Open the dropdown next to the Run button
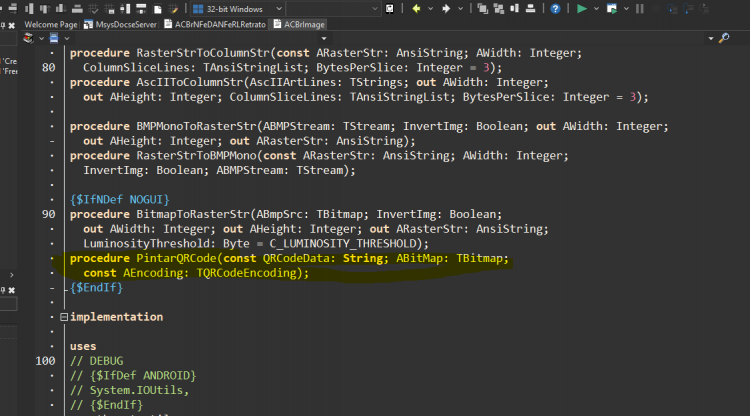This screenshot has width=750, height=416. pyautogui.click(x=596, y=9)
